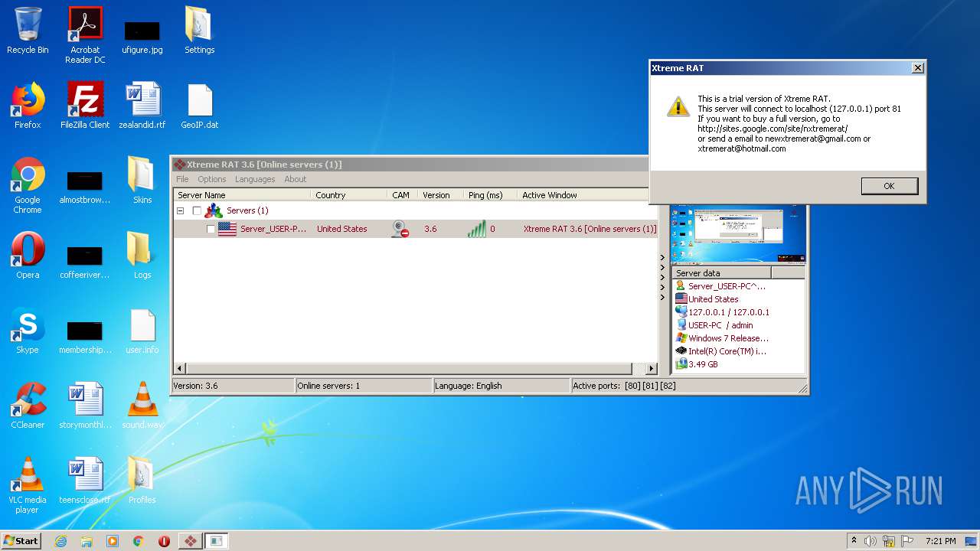Click the Language: English status entry
The image size is (980, 551).
501,386
